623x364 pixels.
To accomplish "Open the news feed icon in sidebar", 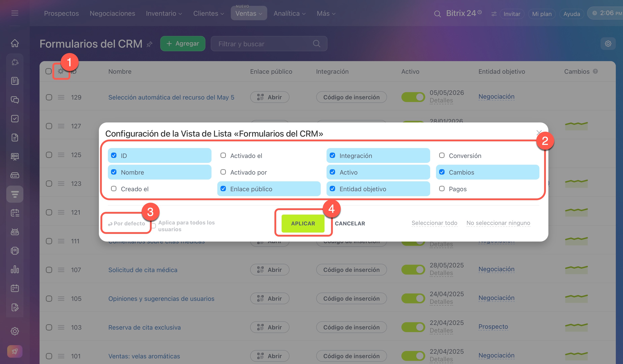I will 15,81.
